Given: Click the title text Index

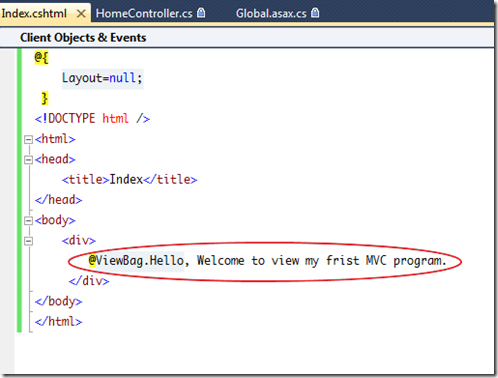Looking at the screenshot, I should (x=126, y=180).
